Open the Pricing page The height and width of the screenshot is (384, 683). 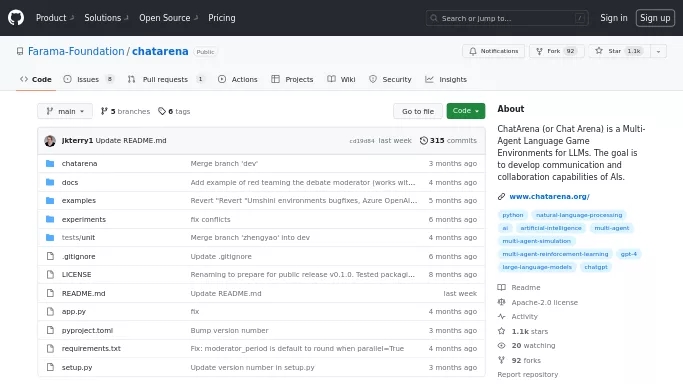pyautogui.click(x=222, y=18)
